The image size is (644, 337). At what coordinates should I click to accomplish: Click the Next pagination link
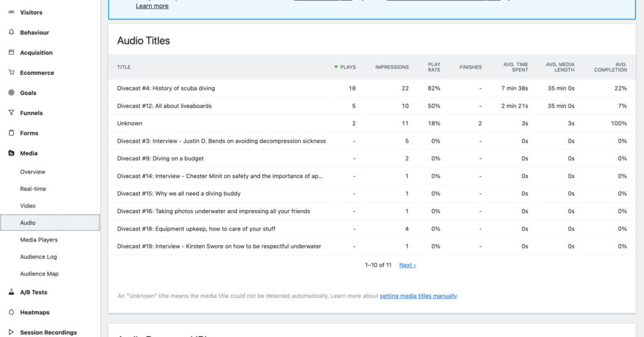click(x=407, y=265)
